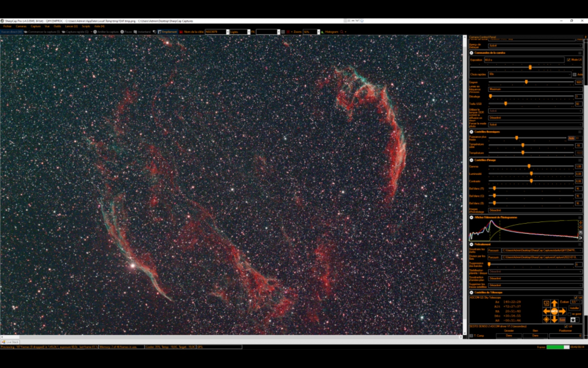This screenshot has width=588, height=368.
Task: Open the Fichier menu
Action: (7, 26)
